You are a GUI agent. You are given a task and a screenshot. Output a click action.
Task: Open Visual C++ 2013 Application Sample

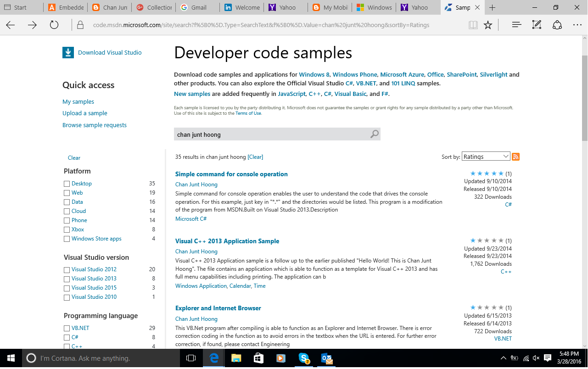[x=227, y=241]
